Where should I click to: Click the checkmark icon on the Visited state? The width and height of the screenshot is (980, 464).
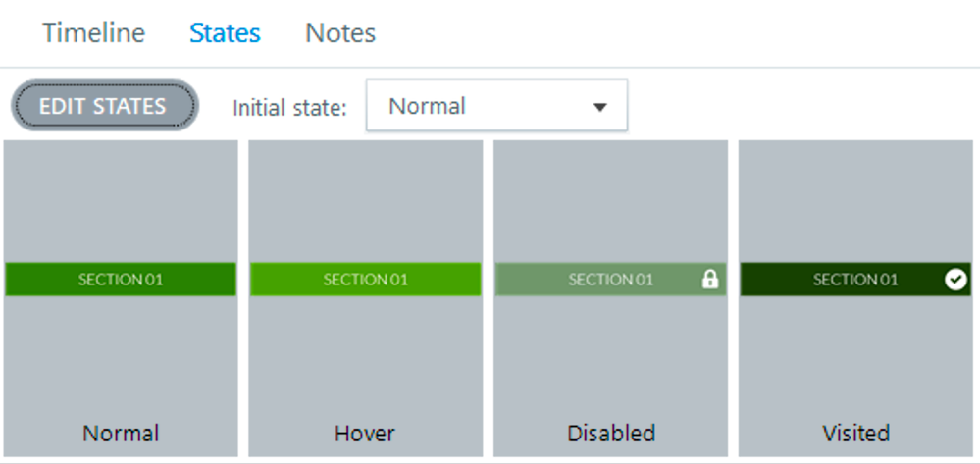tap(954, 280)
